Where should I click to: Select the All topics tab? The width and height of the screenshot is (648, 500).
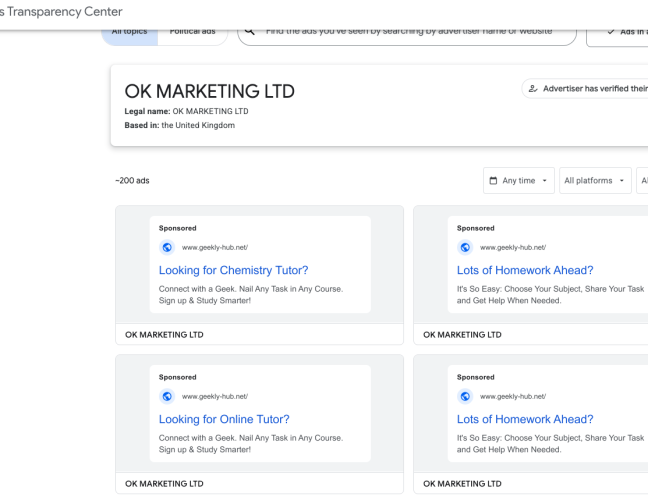pyautogui.click(x=128, y=31)
